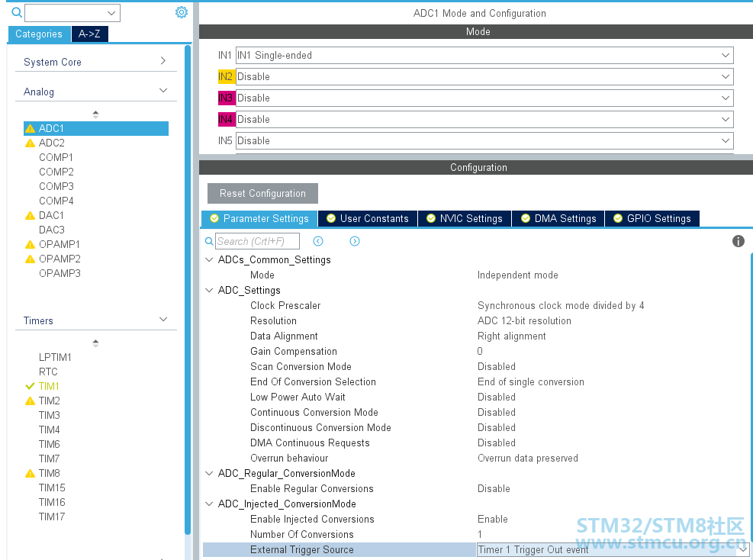Click the Timers list sort arrows
This screenshot has width=753, height=560.
95,343
